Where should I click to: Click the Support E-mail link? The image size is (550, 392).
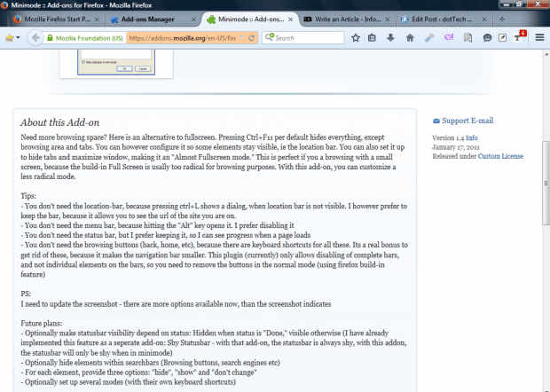click(x=467, y=121)
